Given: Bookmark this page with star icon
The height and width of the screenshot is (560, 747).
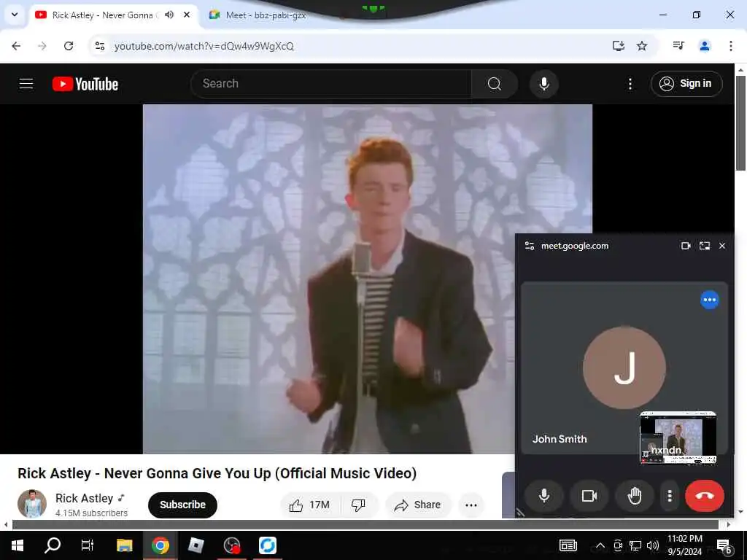Looking at the screenshot, I should coord(642,46).
